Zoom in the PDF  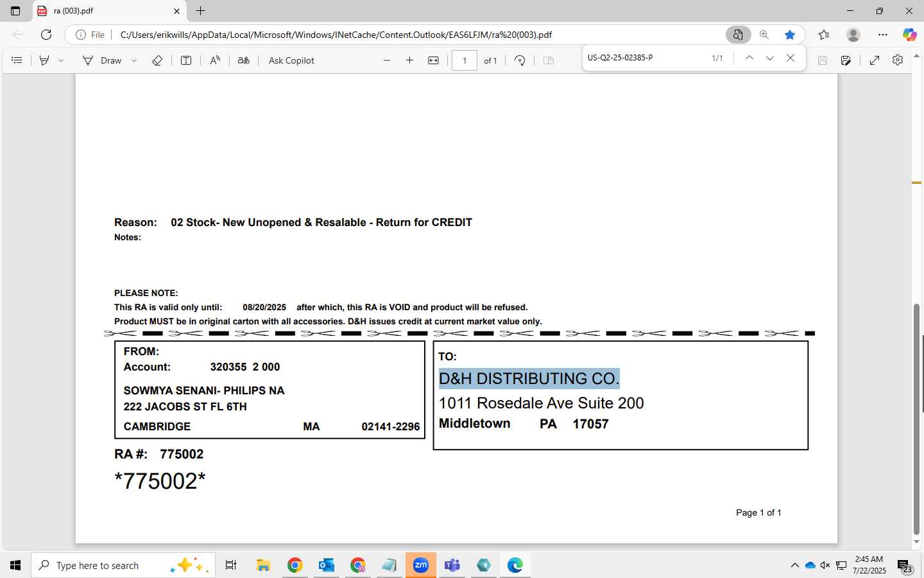click(x=409, y=60)
